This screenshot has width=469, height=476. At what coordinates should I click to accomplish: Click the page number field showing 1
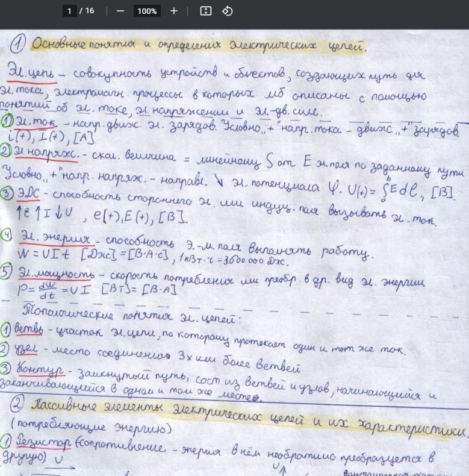pyautogui.click(x=69, y=11)
